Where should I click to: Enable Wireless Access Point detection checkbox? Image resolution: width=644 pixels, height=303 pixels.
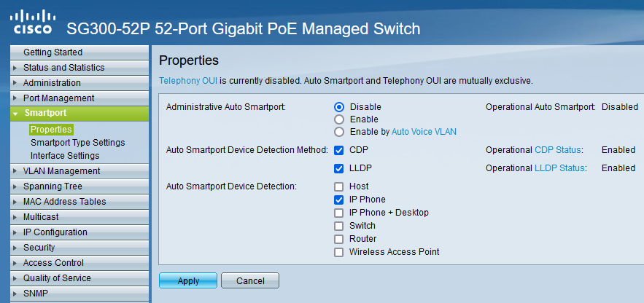(x=339, y=252)
